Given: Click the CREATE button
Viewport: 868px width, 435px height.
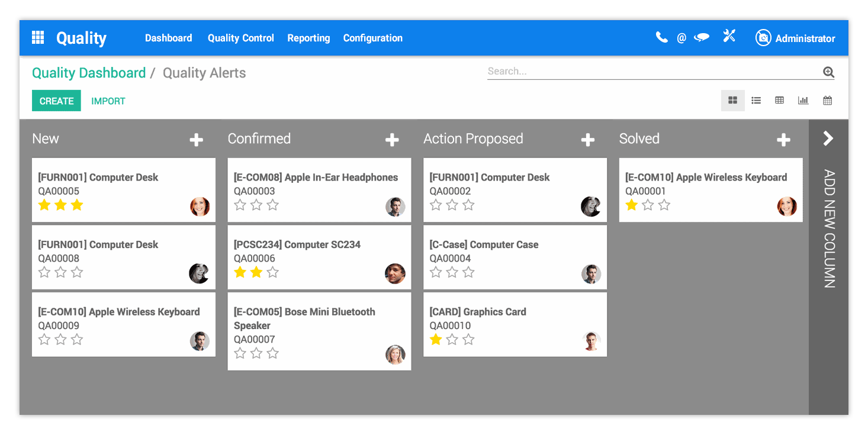Looking at the screenshot, I should pyautogui.click(x=56, y=101).
